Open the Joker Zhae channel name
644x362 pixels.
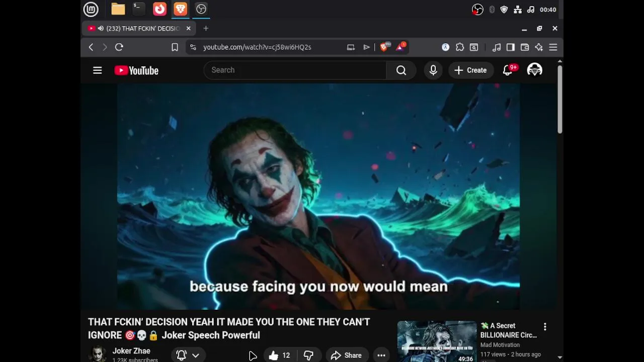click(x=131, y=351)
